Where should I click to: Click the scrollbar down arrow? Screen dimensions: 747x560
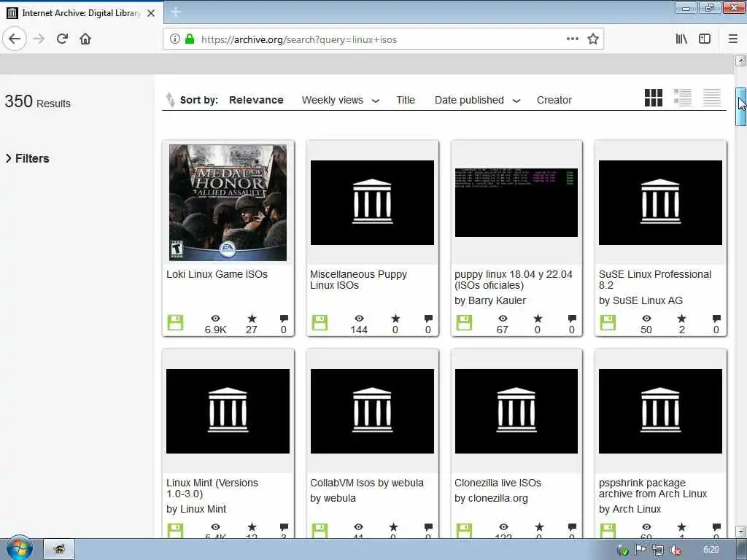[740, 531]
